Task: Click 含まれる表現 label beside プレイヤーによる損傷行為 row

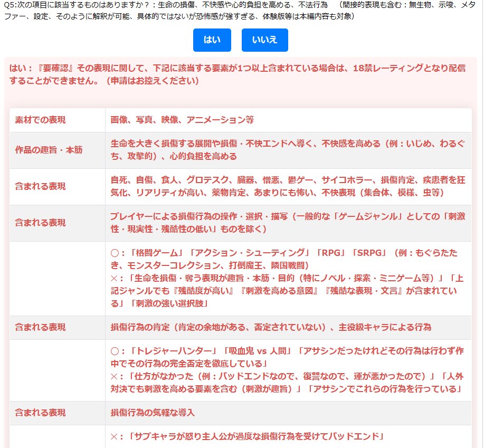Action: click(41, 223)
